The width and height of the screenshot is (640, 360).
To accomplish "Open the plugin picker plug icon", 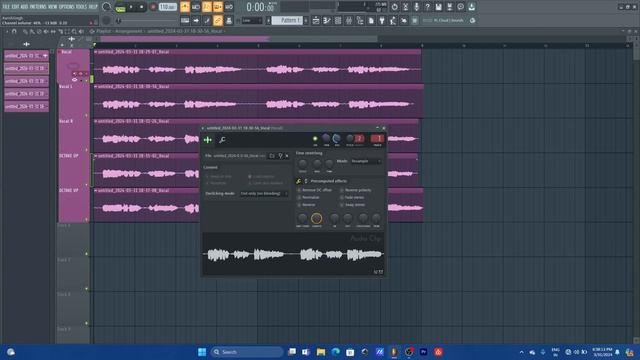I will [382, 20].
